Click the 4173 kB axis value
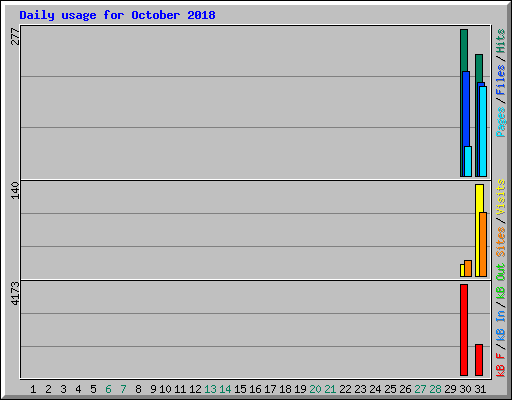This screenshot has width=512, height=400. (15, 294)
